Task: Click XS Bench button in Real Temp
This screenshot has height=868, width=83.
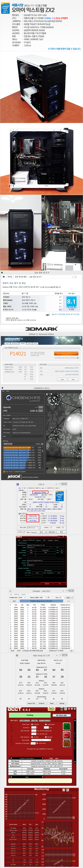Action: tap(42, 703)
